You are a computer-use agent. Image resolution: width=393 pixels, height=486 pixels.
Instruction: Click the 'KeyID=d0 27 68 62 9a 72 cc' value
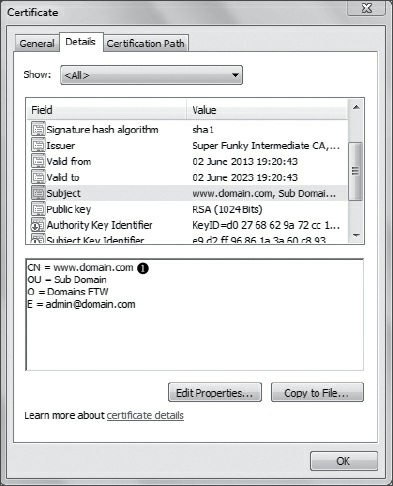click(266, 225)
